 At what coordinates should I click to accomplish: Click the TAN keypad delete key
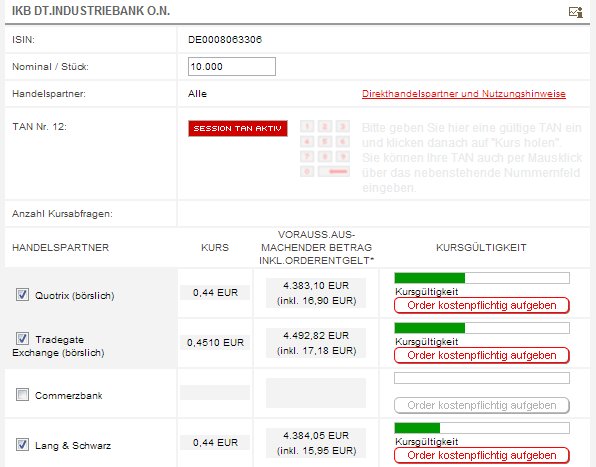(x=334, y=171)
